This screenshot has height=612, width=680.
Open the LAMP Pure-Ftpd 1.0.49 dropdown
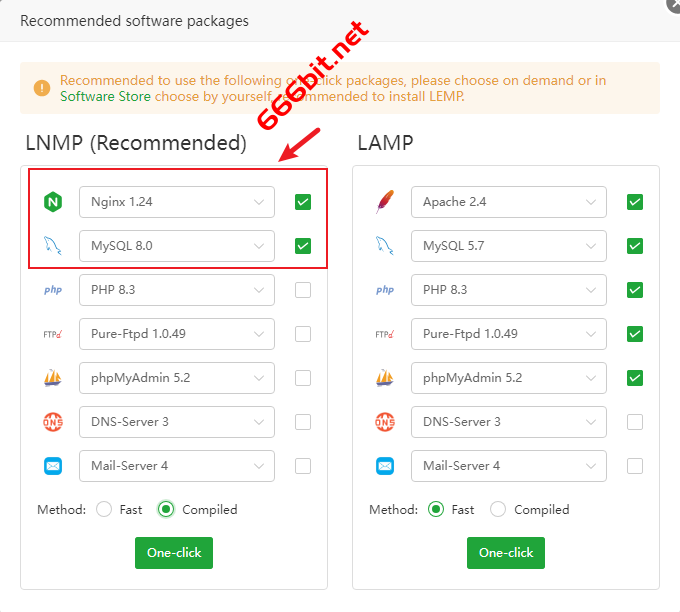[509, 334]
